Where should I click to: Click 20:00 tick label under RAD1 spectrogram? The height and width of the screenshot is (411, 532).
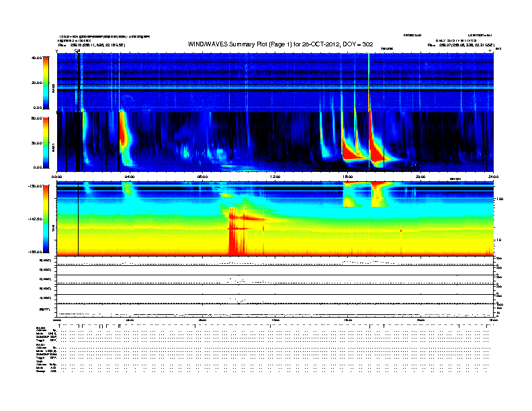[x=420, y=177]
